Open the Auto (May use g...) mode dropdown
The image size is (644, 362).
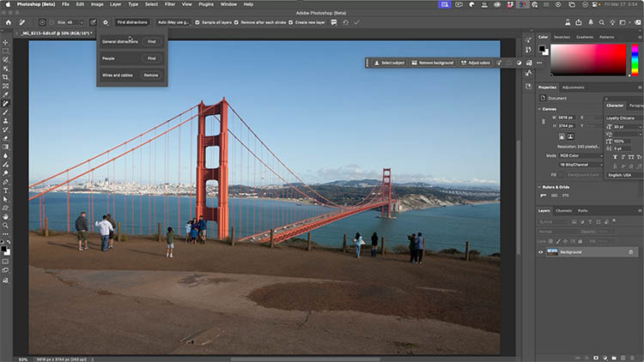click(x=173, y=22)
